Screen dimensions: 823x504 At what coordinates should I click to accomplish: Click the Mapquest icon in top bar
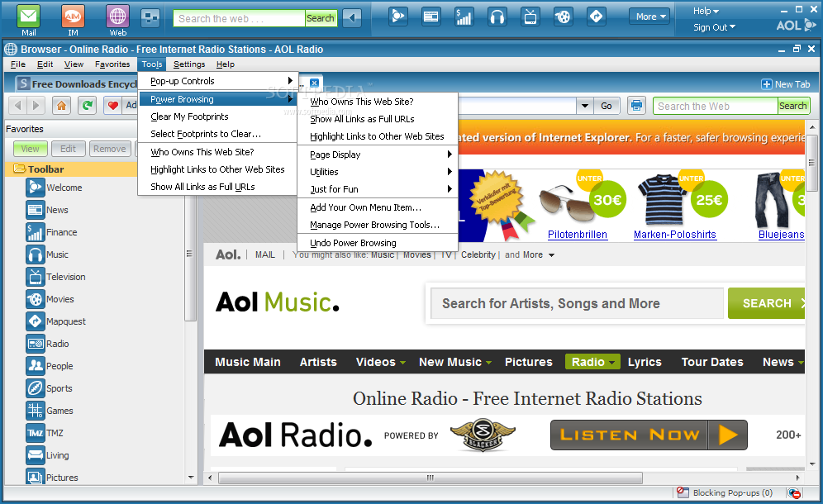pyautogui.click(x=597, y=17)
